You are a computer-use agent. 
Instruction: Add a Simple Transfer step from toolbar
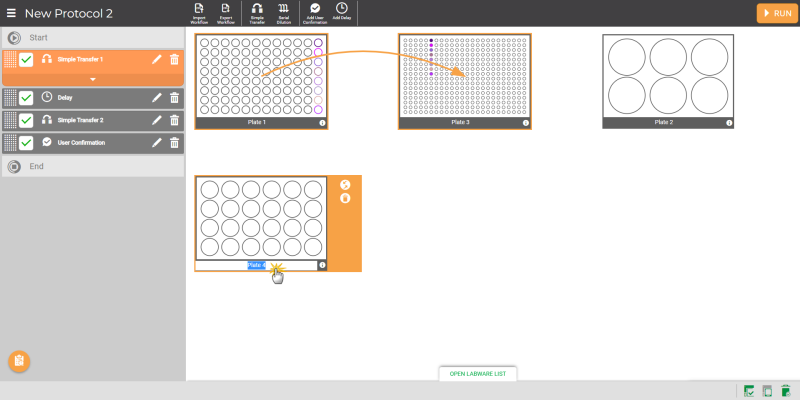tap(257, 12)
